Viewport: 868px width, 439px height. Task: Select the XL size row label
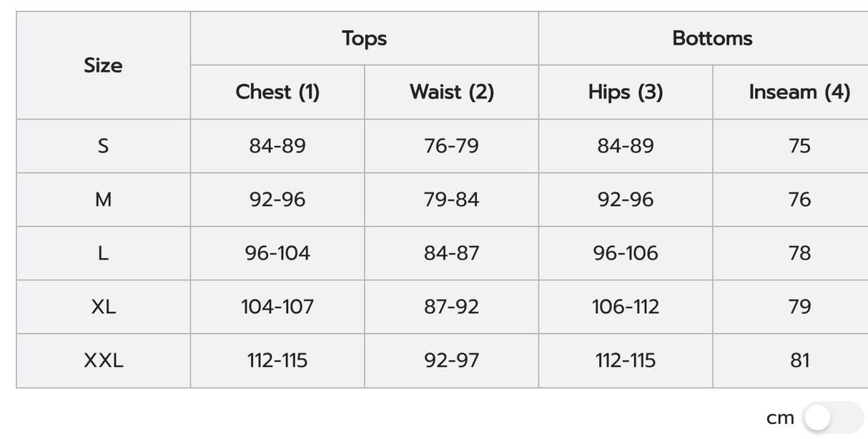tap(103, 307)
